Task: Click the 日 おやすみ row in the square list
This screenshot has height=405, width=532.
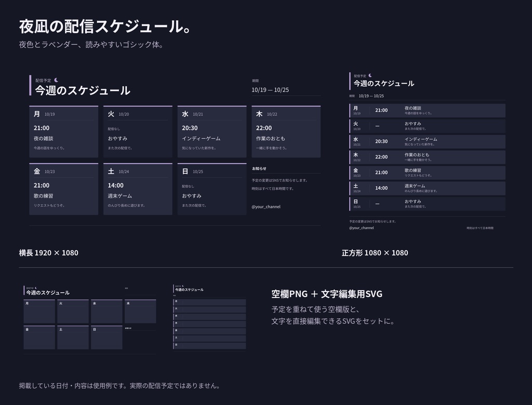Action: pos(427,204)
